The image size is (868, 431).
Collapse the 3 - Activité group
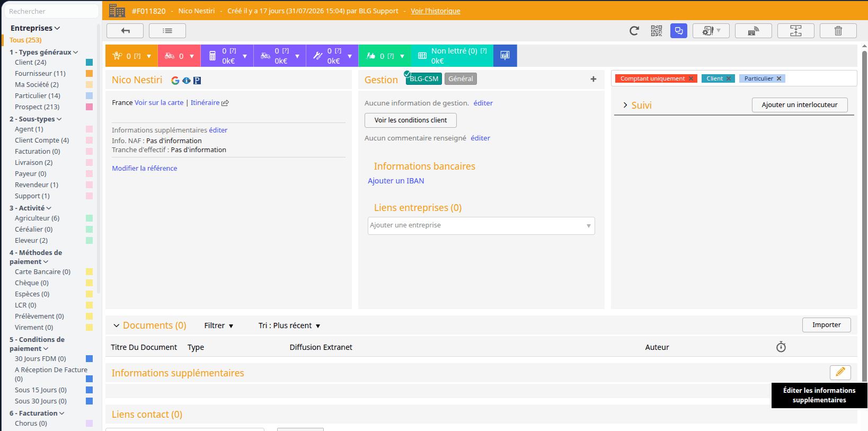[30, 208]
